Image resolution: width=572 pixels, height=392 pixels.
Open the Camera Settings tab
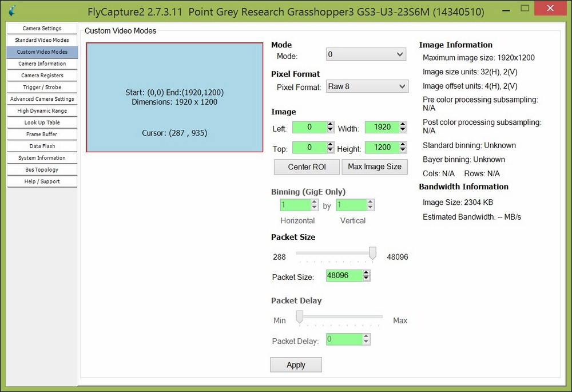tap(42, 29)
